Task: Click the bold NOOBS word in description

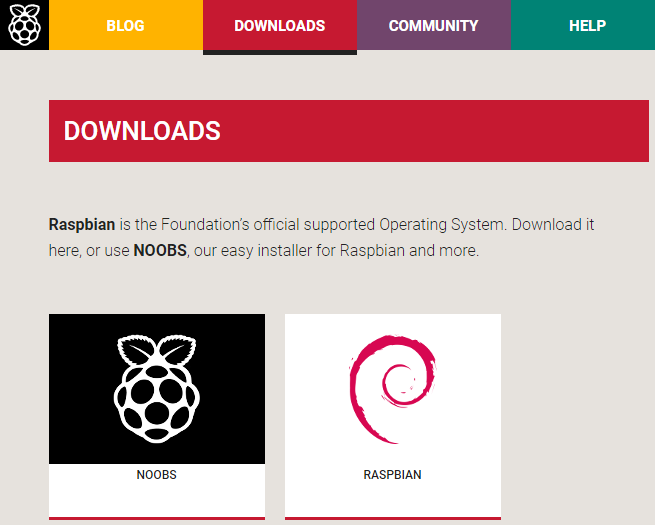Action: (160, 251)
